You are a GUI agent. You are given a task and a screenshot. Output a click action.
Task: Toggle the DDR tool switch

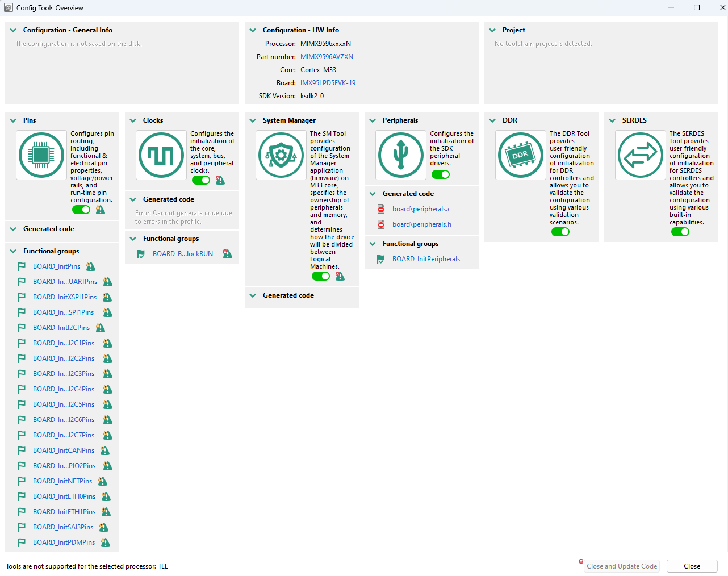560,232
